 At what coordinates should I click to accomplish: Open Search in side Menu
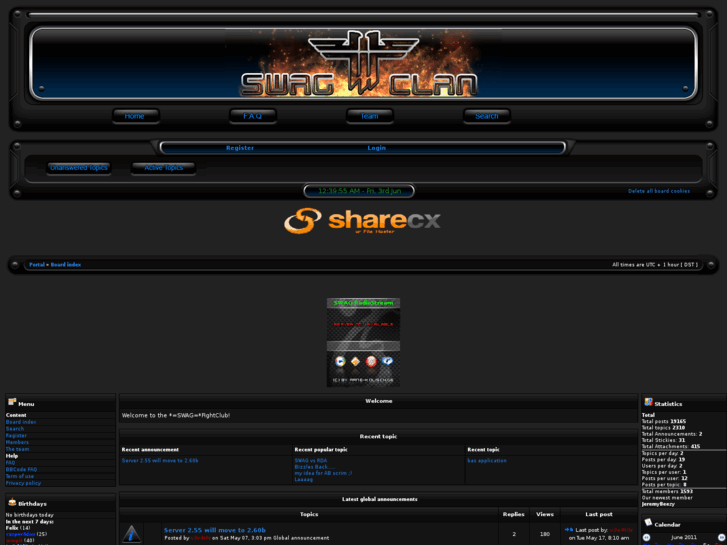click(x=14, y=429)
